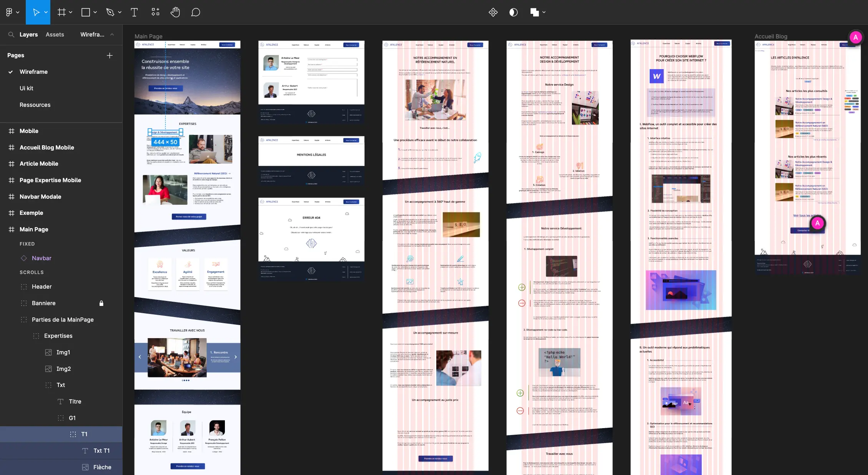
Task: Click the Webflow W logo image
Action: 657,76
